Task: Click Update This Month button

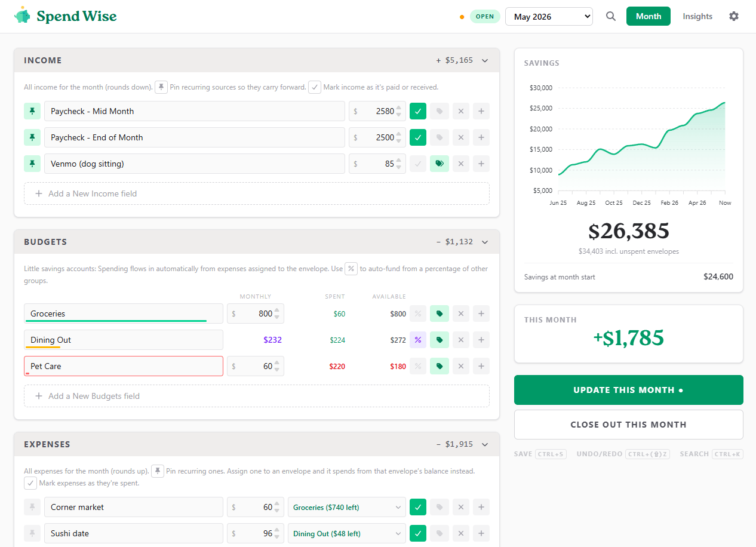Action: 629,390
